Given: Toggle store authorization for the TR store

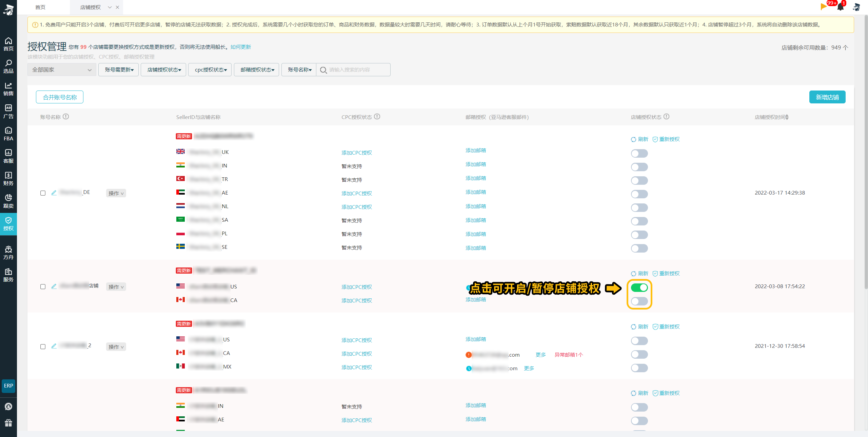Looking at the screenshot, I should click(x=639, y=180).
